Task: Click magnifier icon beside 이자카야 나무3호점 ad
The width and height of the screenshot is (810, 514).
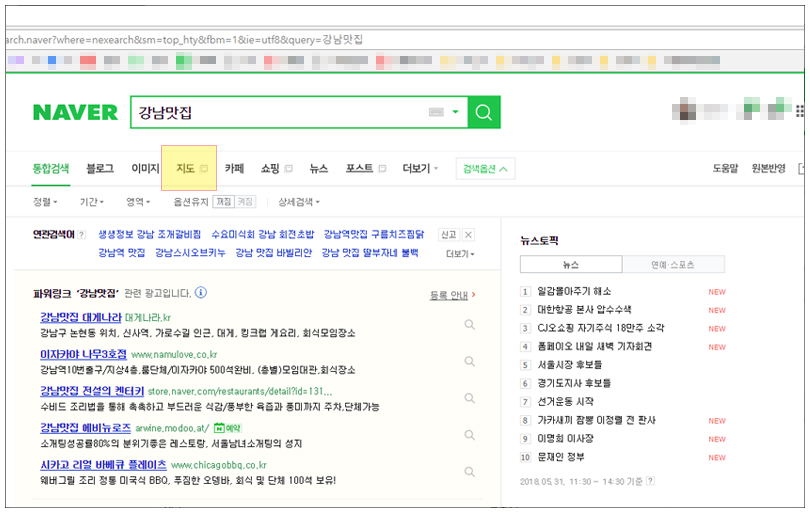Action: (x=469, y=361)
